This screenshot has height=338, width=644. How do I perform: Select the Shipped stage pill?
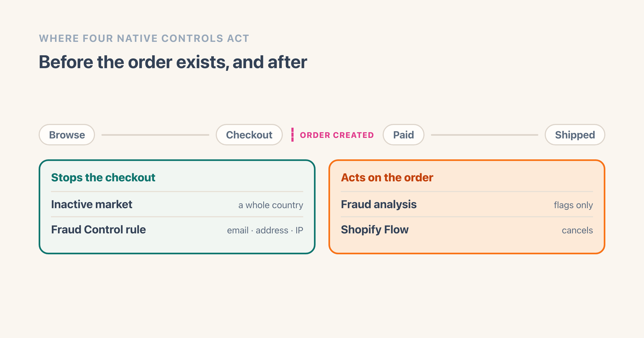pyautogui.click(x=575, y=135)
